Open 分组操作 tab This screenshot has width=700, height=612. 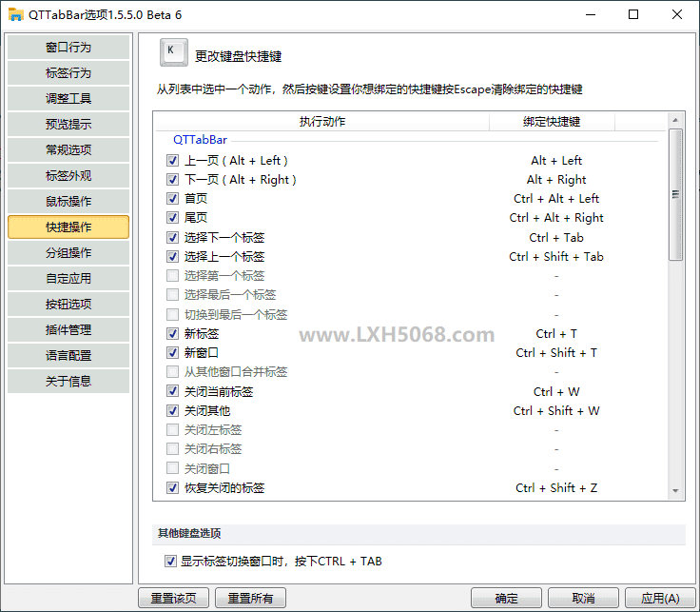click(68, 253)
